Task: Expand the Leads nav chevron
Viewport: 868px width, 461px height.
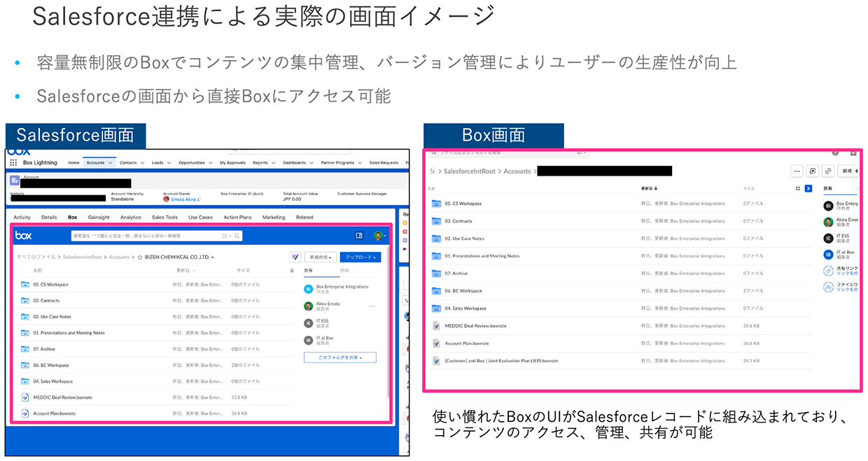Action: pos(169,163)
